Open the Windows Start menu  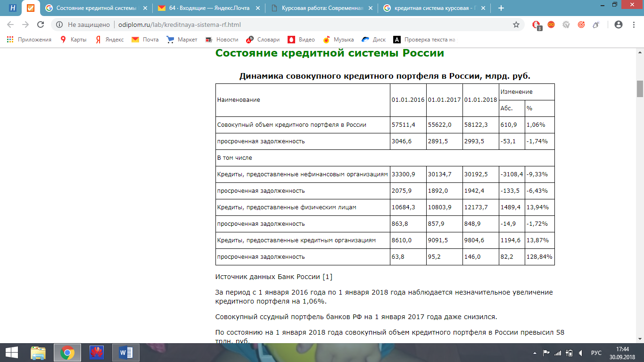click(x=11, y=353)
